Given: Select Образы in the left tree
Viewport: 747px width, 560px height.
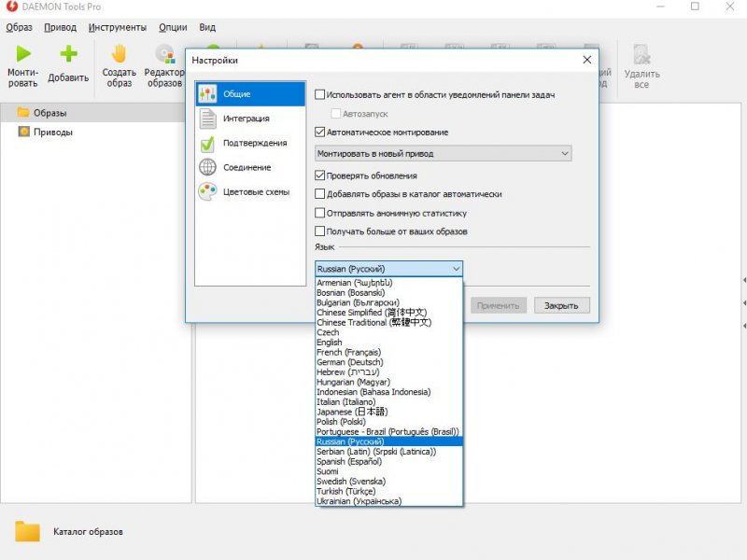Looking at the screenshot, I should [49, 113].
